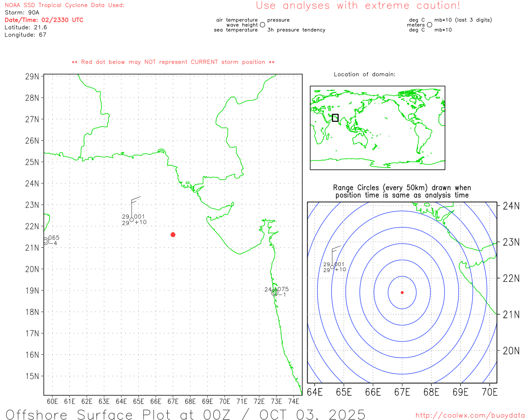Click the red center dot in range circles map
The width and height of the screenshot is (525, 420).
(x=402, y=292)
